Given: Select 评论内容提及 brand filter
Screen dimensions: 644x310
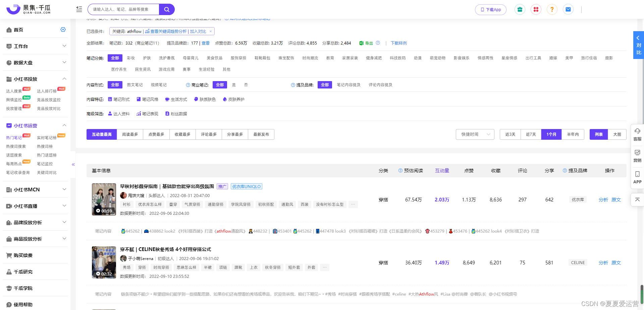Looking at the screenshot, I should click(x=380, y=85).
